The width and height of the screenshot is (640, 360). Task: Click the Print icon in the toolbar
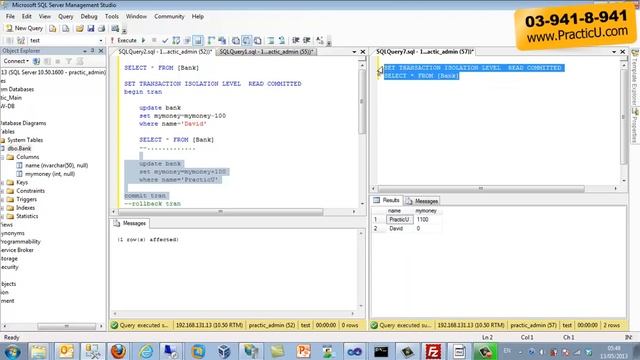coord(101,28)
